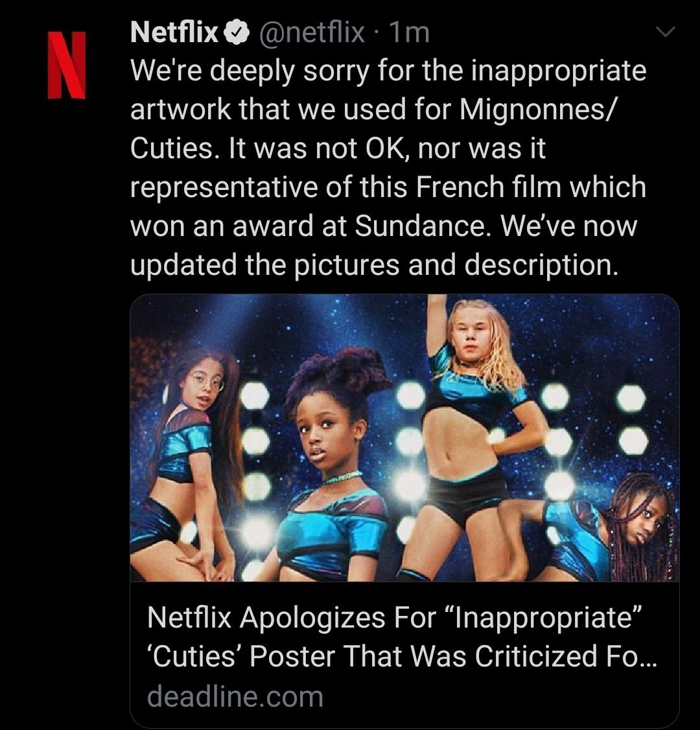Click the 'Cuties' Poster' text in headline
The height and width of the screenshot is (730, 700).
(241, 657)
